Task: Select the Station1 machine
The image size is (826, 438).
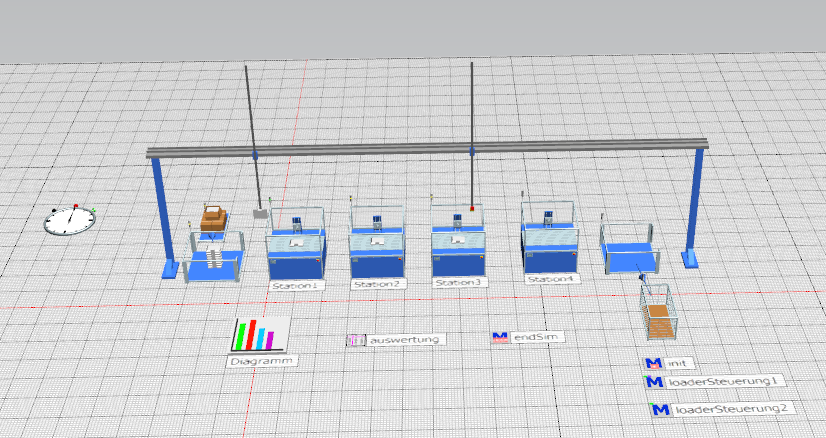Action: (296, 250)
